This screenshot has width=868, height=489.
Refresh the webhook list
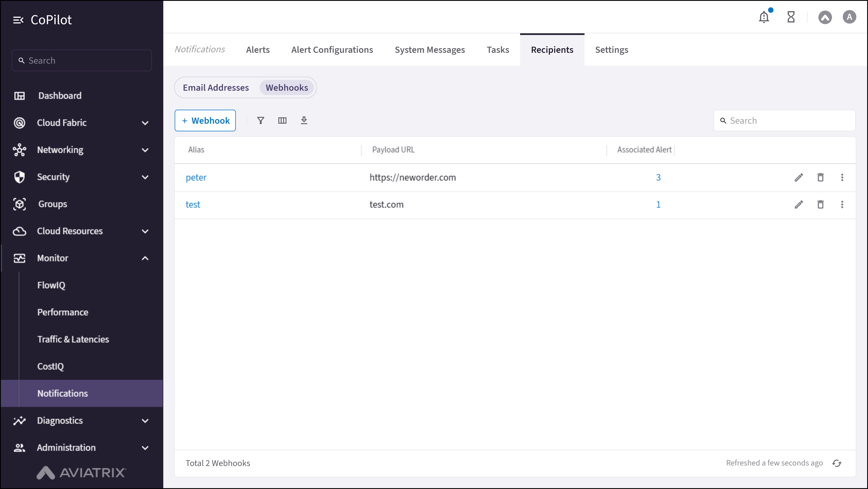(x=837, y=463)
